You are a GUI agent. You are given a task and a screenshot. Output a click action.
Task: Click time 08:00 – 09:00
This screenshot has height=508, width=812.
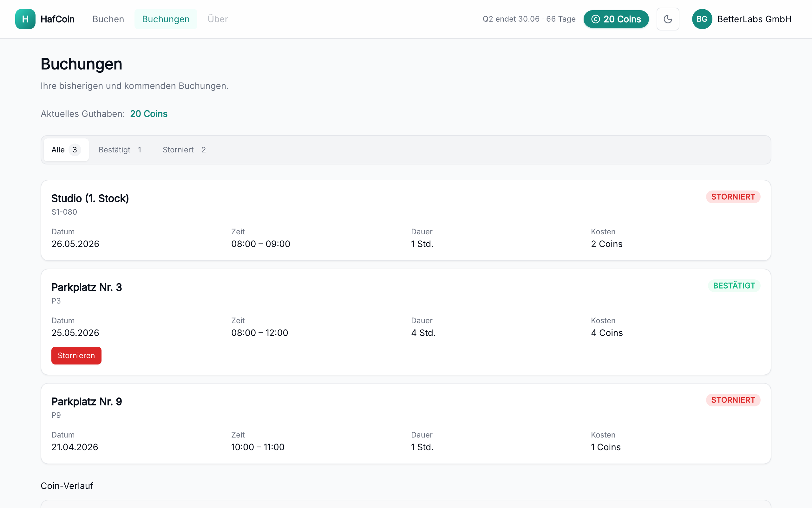pos(261,244)
